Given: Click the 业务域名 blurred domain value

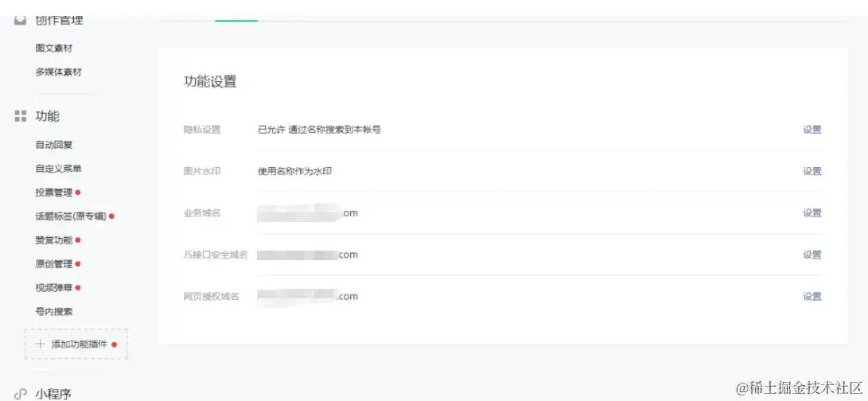Looking at the screenshot, I should 307,212.
